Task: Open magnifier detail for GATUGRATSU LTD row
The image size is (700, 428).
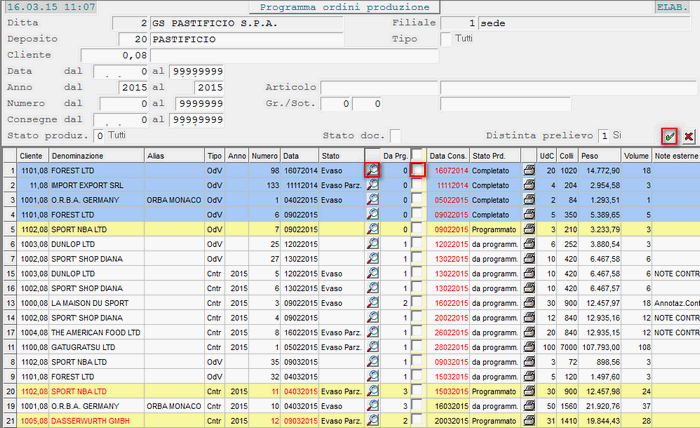Action: point(372,347)
